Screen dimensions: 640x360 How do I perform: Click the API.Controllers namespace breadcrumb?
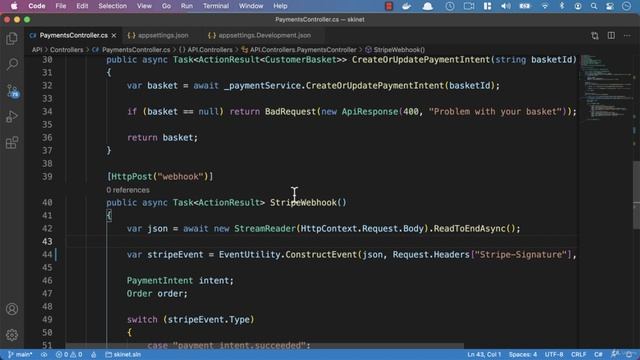[x=206, y=50]
